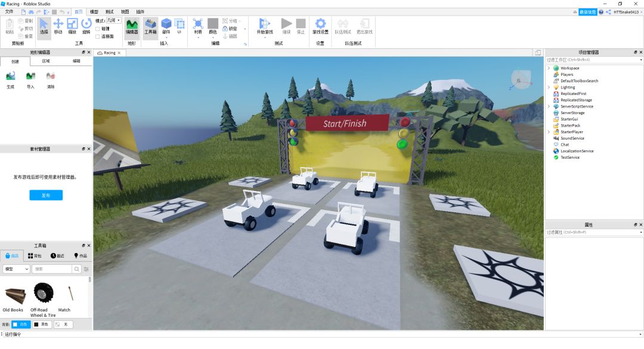The height and width of the screenshot is (349, 644).
Task: Open the Model (模型) ribbon tab
Action: (94, 11)
